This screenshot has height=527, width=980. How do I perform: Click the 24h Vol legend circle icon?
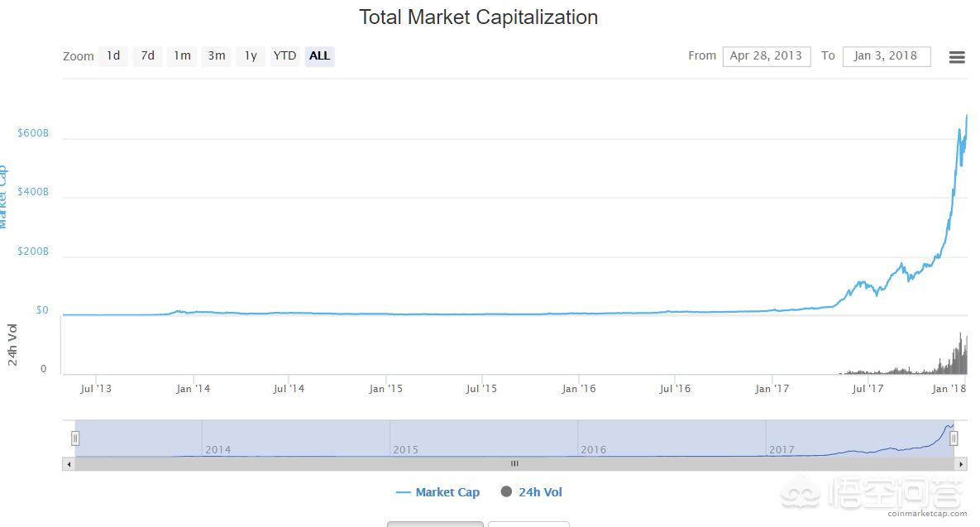[506, 492]
